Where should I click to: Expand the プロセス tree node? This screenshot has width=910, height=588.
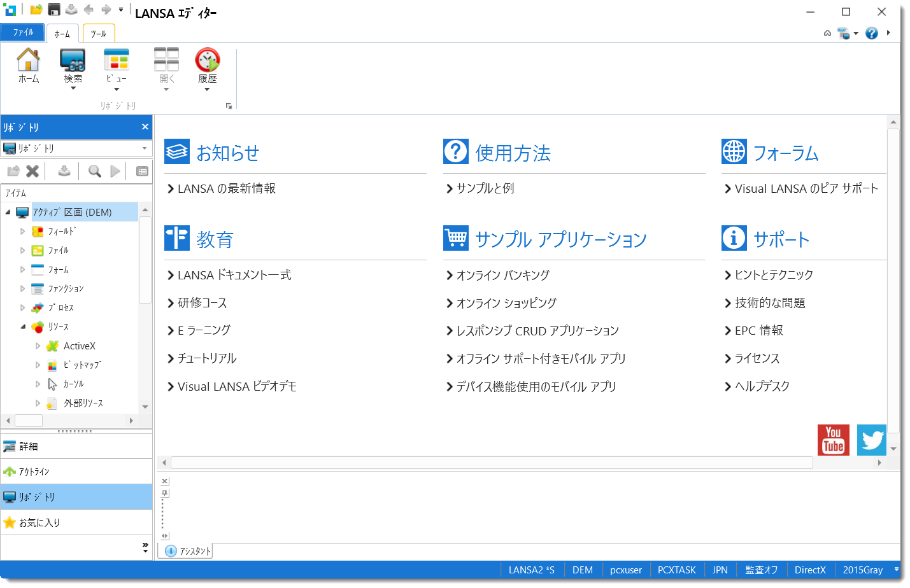22,308
